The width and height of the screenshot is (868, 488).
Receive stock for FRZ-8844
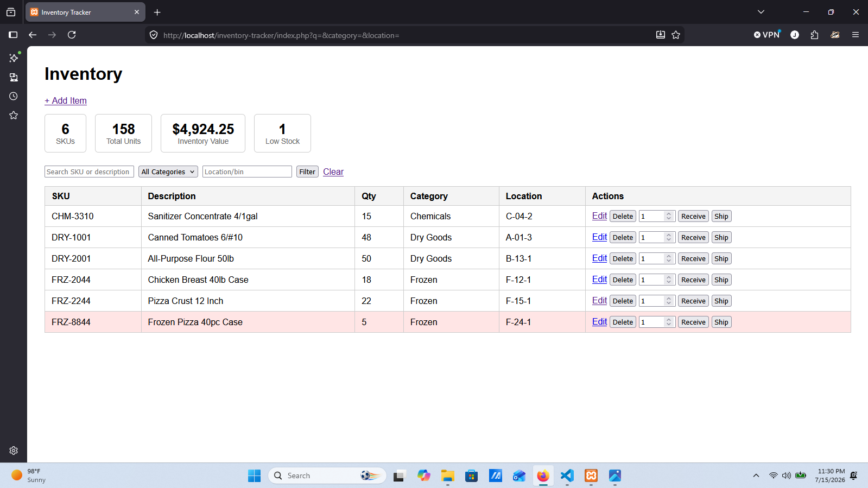tap(693, 322)
